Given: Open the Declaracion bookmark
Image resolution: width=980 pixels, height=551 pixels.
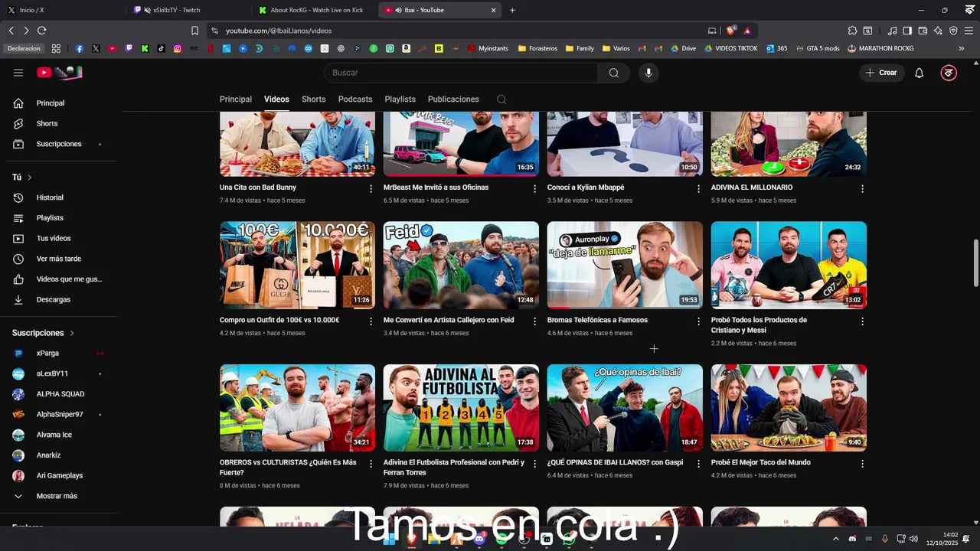Looking at the screenshot, I should 24,48.
